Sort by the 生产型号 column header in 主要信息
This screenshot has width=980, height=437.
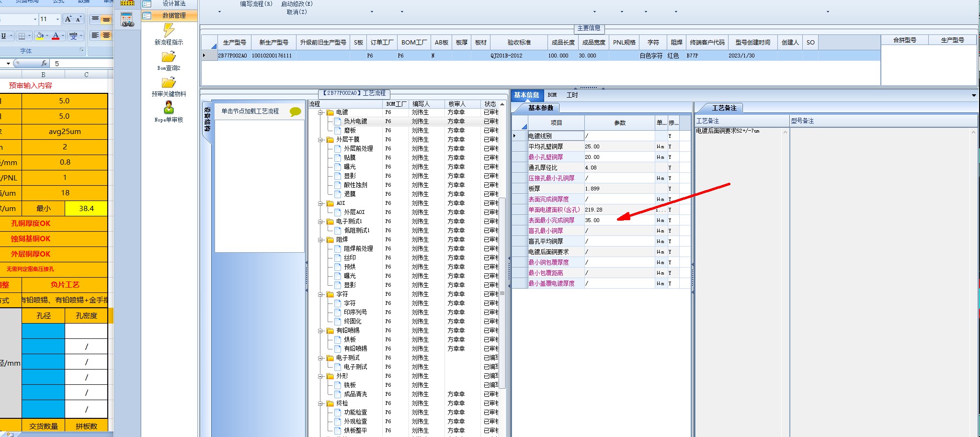click(234, 43)
